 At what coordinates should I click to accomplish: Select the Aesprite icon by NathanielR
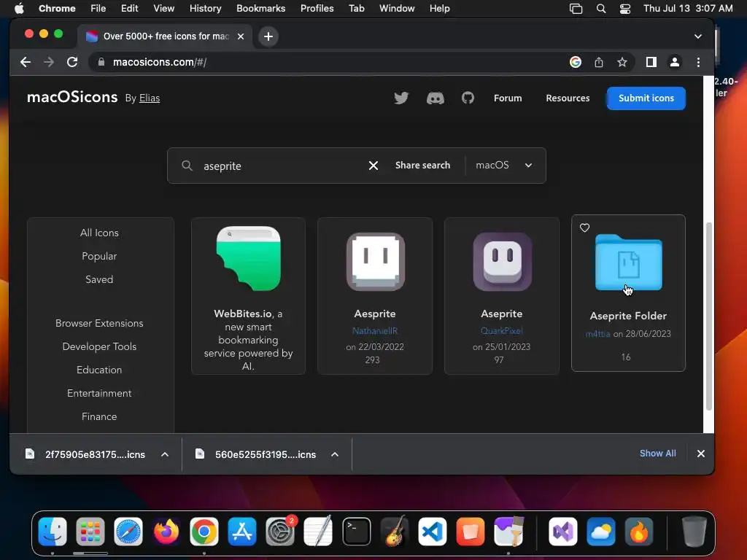pos(376,262)
